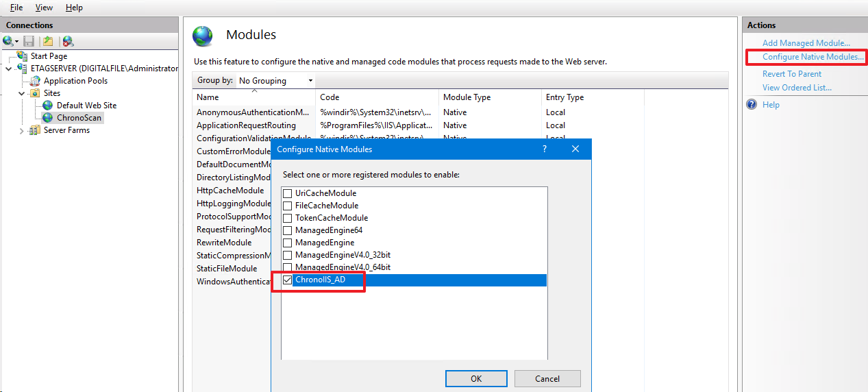Image resolution: width=868 pixels, height=392 pixels.
Task: Check the ManagedEngine64 checkbox
Action: point(288,230)
